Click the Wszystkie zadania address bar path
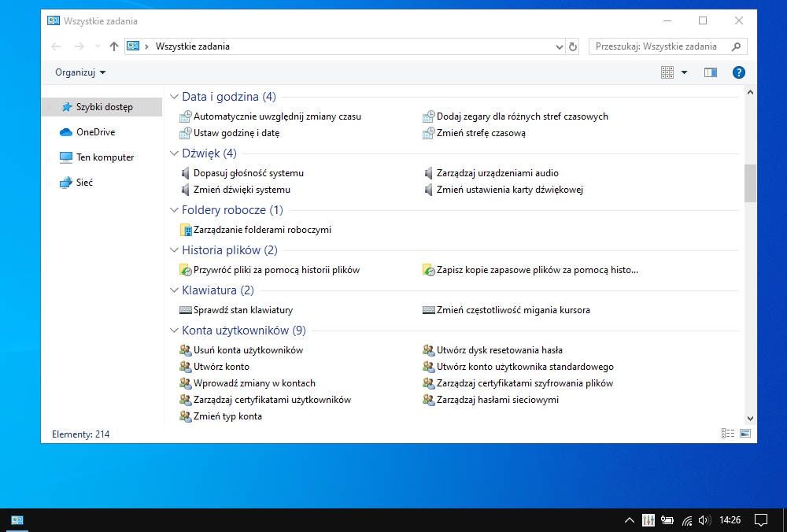The image size is (787, 532). 193,46
